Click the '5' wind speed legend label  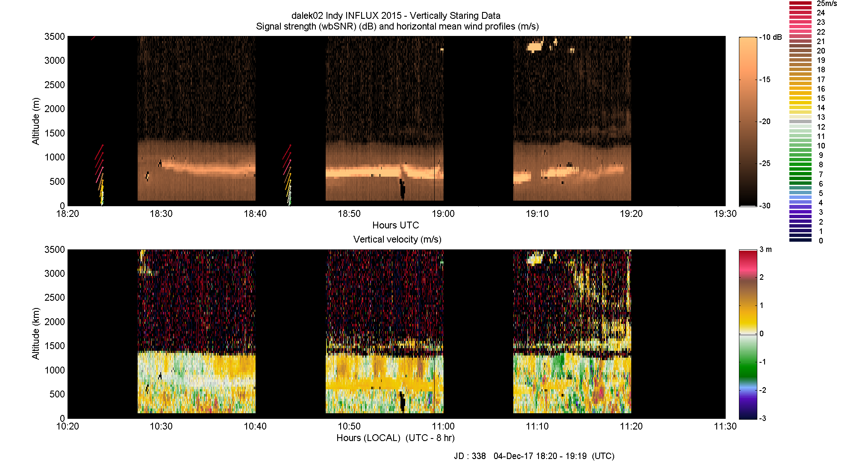point(821,193)
